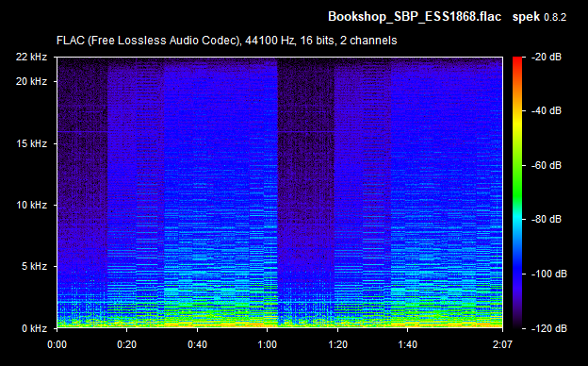Viewport: 588px width, 366px height.
Task: Click the 0 kHz frequency axis label
Action: pos(34,328)
